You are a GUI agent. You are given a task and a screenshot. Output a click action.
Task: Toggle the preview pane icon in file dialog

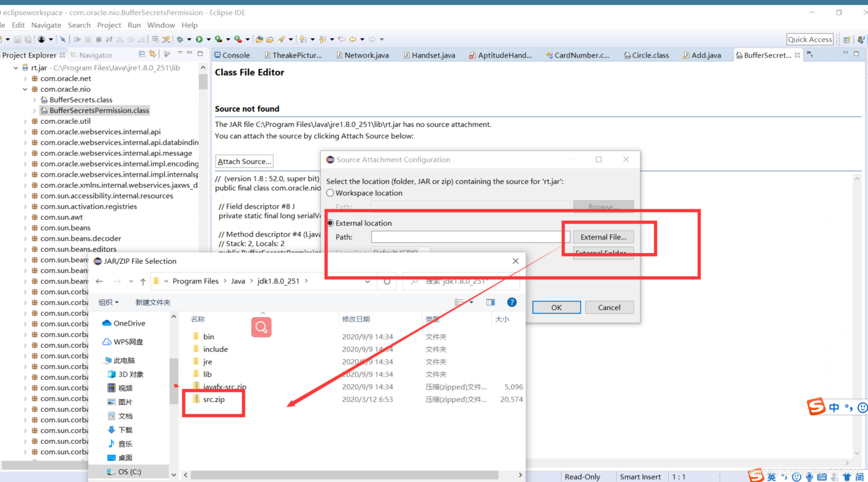point(490,302)
